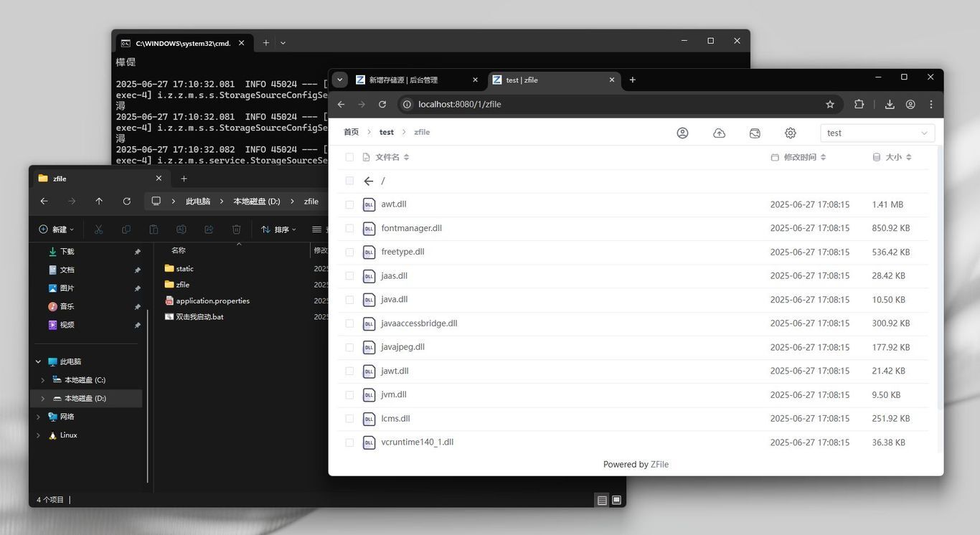Open the test storage source dropdown

coord(877,133)
